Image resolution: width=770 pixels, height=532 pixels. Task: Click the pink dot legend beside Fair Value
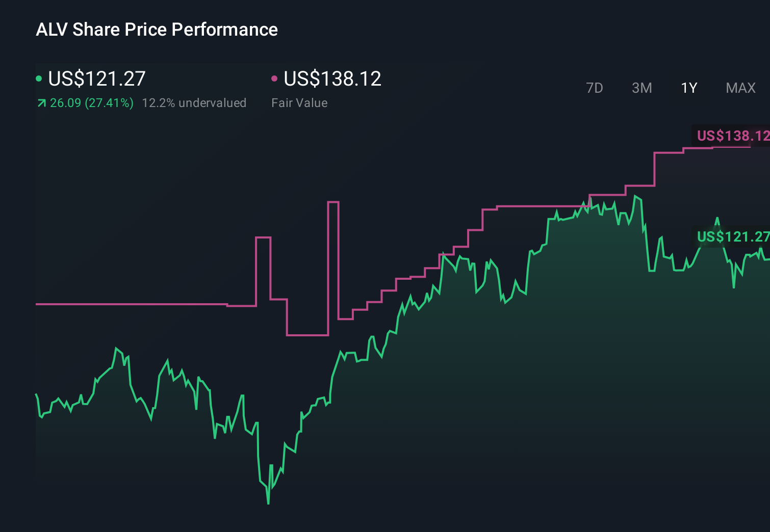(275, 78)
